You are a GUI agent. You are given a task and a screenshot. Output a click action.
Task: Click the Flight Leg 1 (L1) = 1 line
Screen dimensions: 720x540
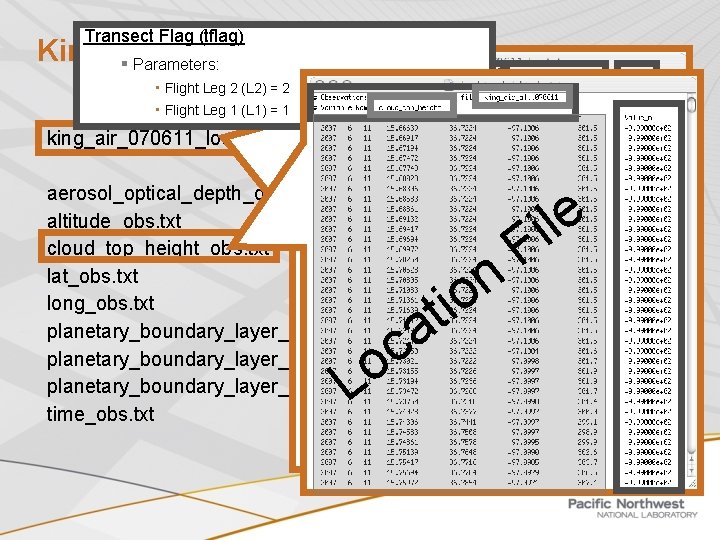(227, 110)
